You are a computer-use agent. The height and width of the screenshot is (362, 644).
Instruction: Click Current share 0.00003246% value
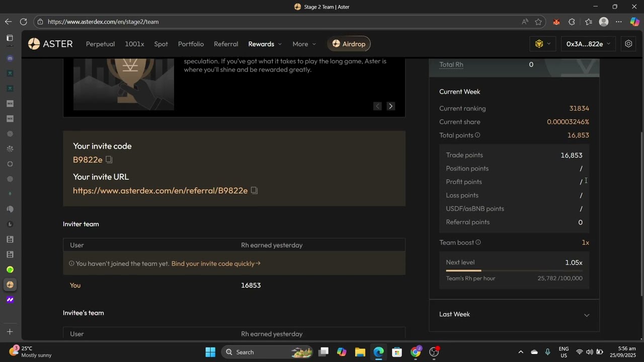[568, 122]
